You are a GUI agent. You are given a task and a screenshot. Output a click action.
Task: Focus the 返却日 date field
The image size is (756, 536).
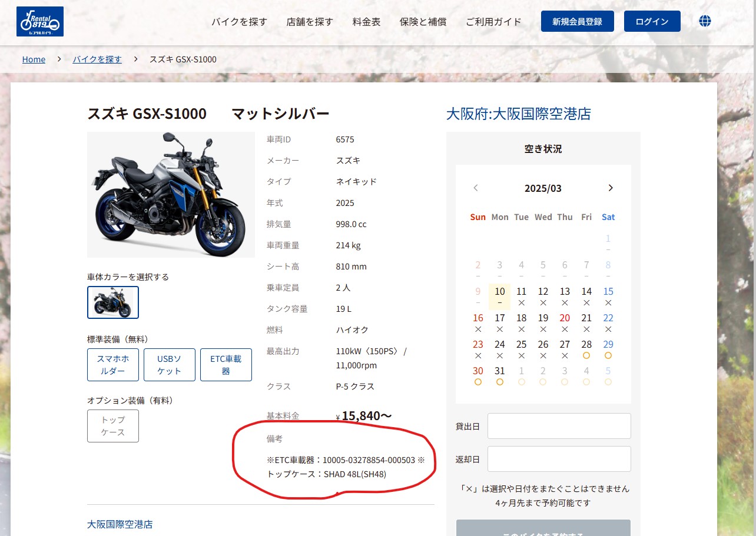coord(559,459)
